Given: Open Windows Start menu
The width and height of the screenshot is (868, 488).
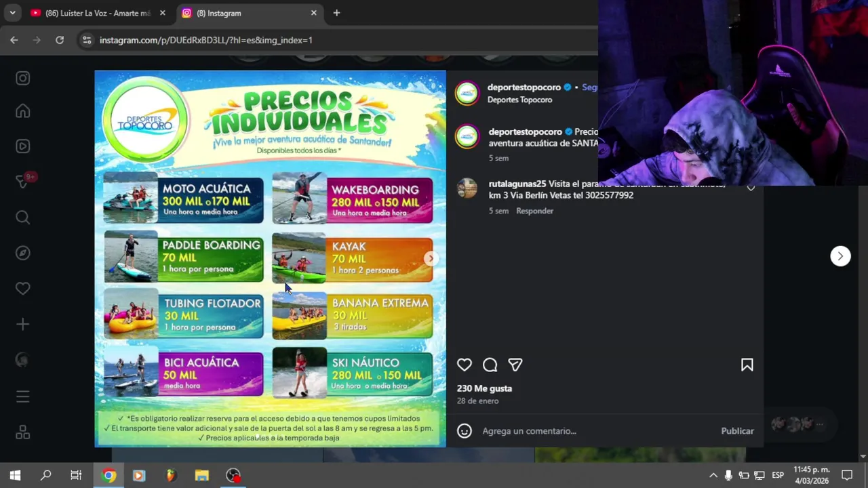Looking at the screenshot, I should click(15, 475).
